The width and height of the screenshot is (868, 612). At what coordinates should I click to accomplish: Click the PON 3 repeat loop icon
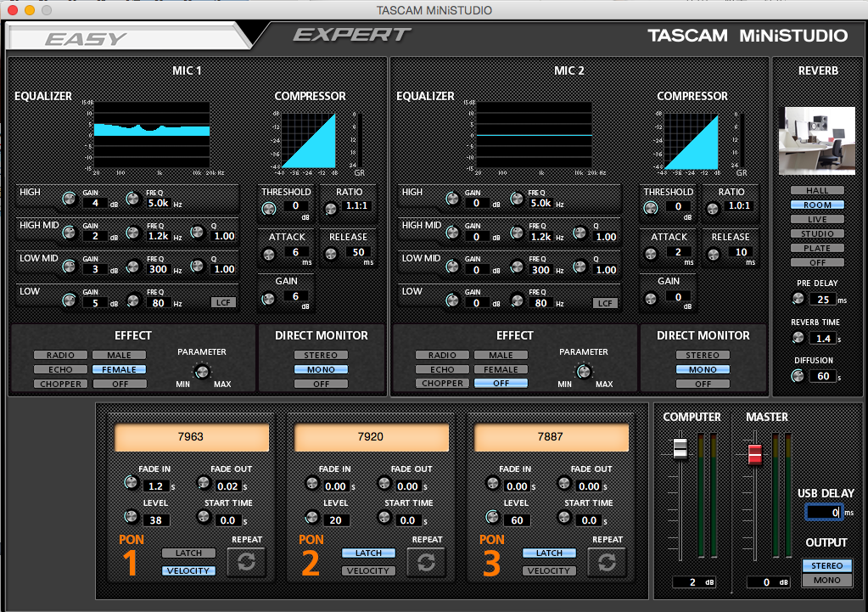click(x=607, y=562)
